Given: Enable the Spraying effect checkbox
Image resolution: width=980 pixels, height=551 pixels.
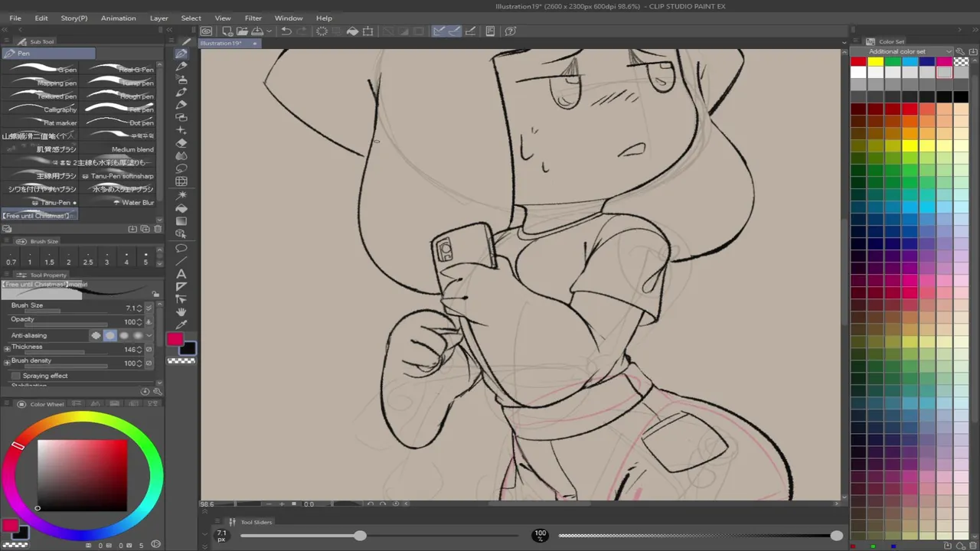Looking at the screenshot, I should [16, 376].
